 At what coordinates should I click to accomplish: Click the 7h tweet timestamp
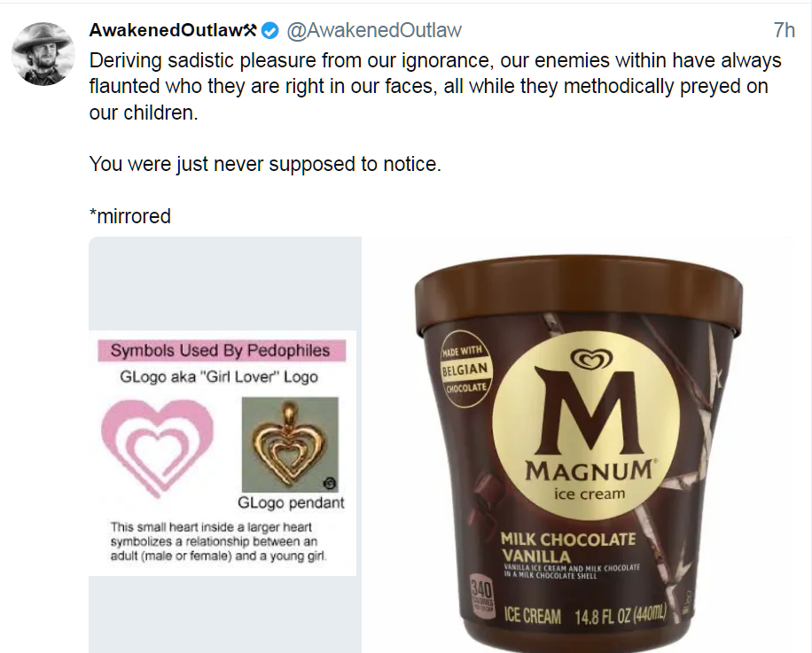pyautogui.click(x=784, y=30)
